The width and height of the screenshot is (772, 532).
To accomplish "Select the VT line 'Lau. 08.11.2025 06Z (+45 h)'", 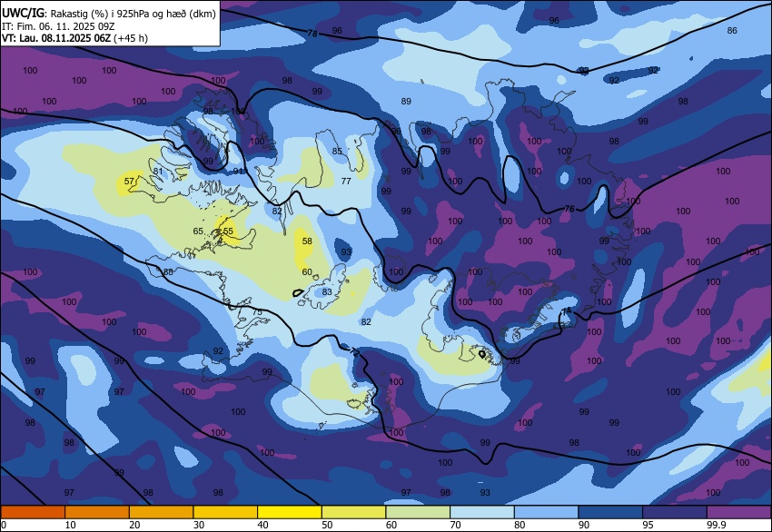I will point(84,38).
